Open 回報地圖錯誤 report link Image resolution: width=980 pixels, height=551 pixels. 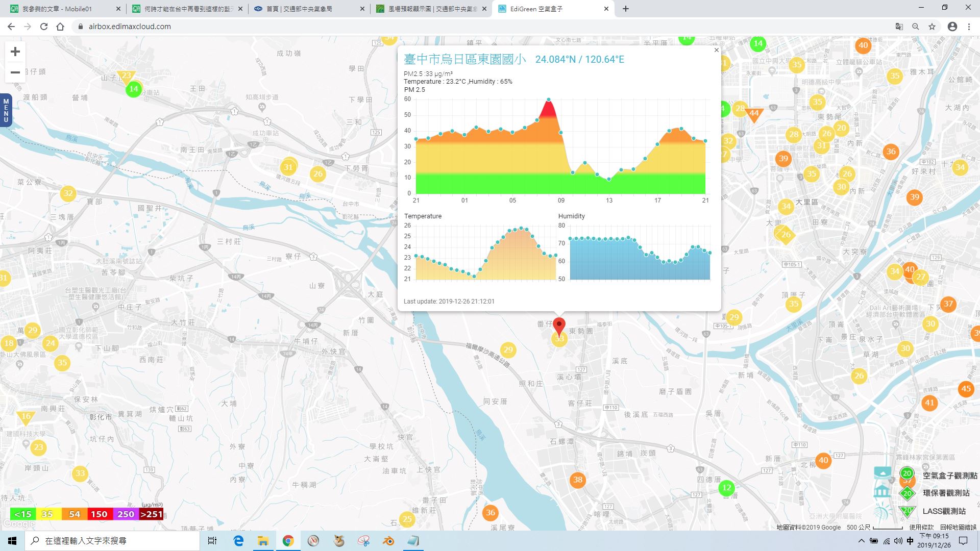[x=958, y=527]
